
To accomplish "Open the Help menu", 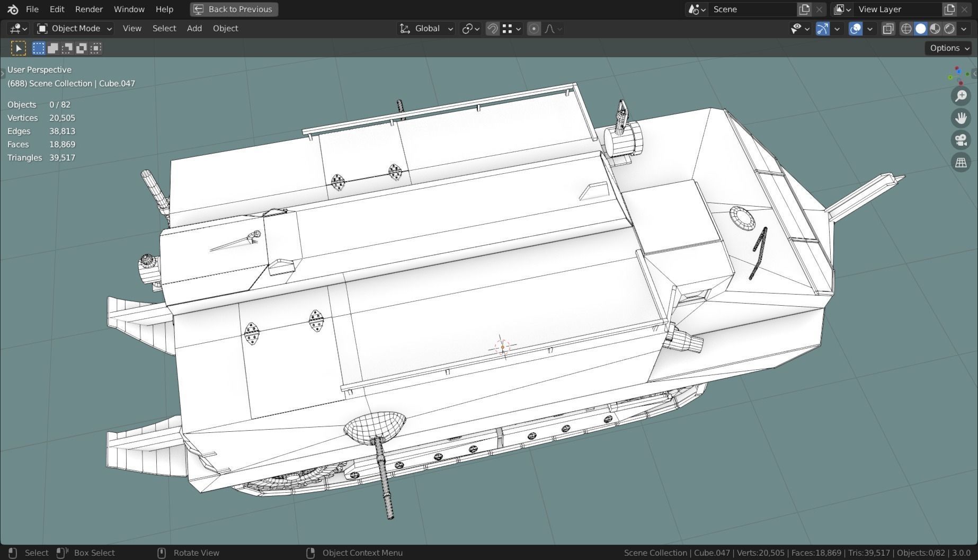I will click(164, 9).
